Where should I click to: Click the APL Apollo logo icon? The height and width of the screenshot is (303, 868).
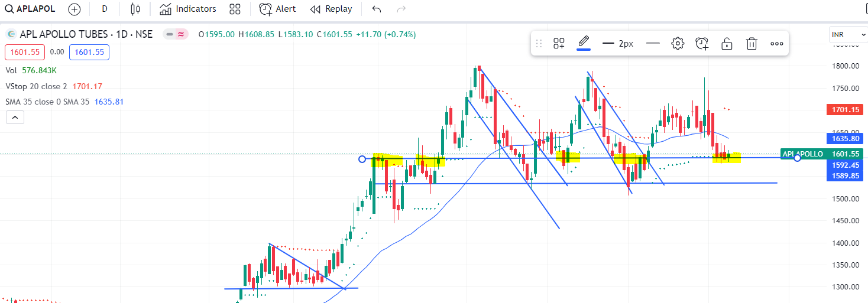pos(11,34)
